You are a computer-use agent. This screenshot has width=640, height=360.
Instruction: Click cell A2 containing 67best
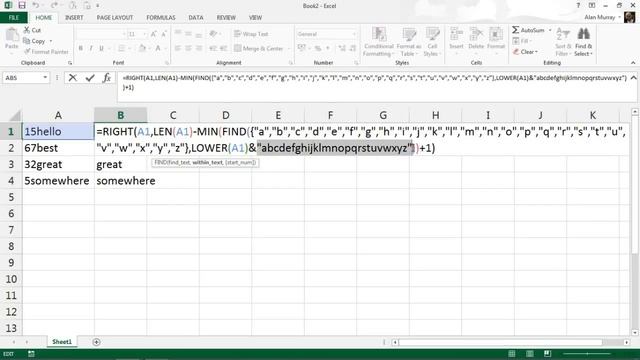(58, 148)
